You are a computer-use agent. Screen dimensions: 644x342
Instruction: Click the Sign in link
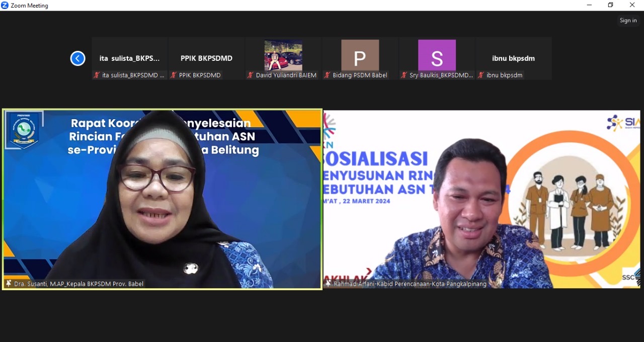click(628, 21)
